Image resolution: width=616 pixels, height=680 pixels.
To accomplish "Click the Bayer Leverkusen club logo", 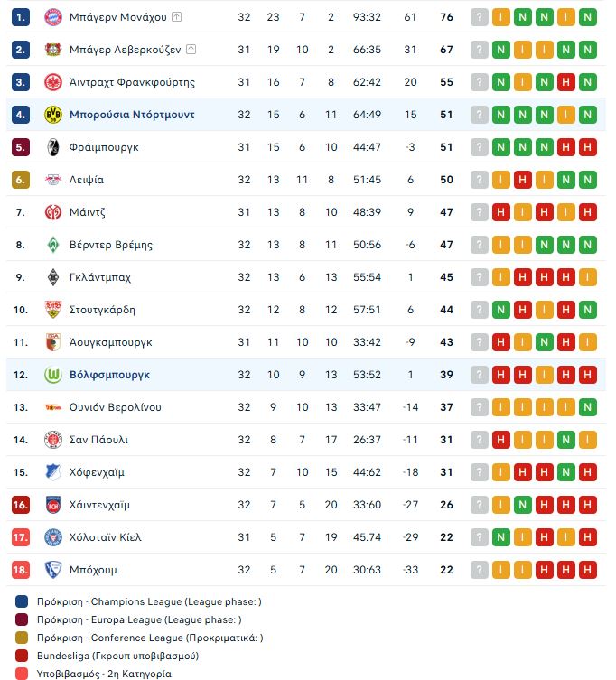I will [x=53, y=50].
